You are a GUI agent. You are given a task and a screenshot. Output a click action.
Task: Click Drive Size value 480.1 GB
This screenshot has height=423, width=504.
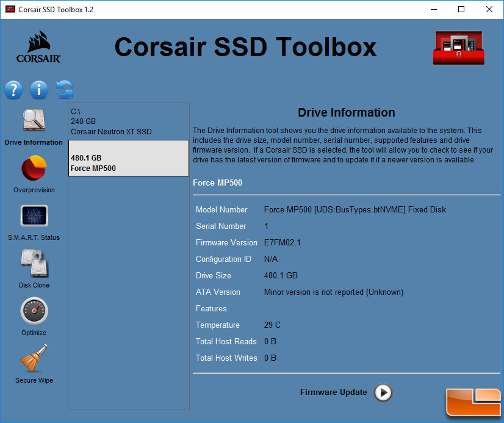(281, 275)
